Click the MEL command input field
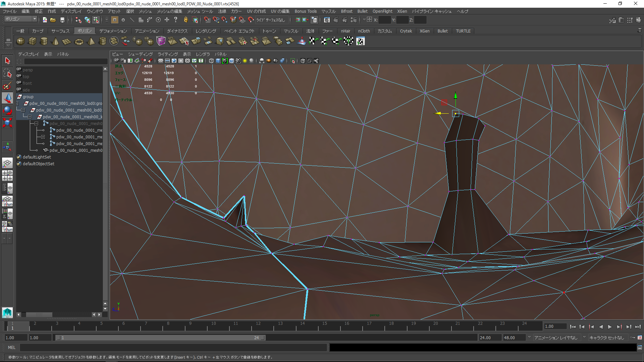This screenshot has width=644, height=362. point(173,348)
